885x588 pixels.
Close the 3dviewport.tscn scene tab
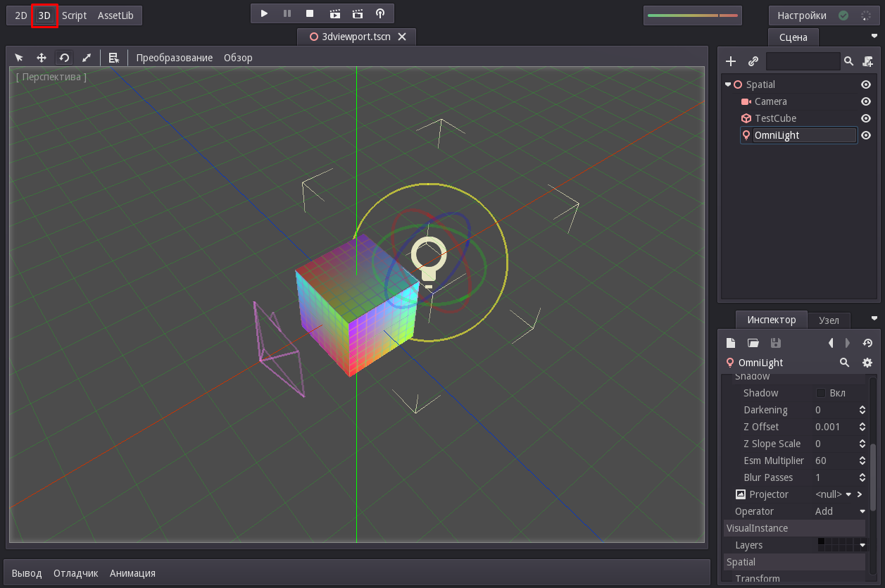pyautogui.click(x=402, y=37)
